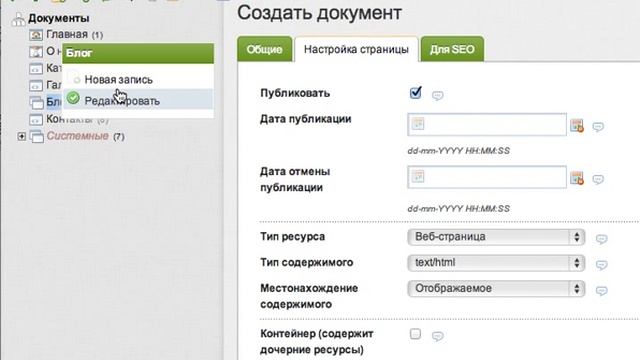Focus the Дата отмены публикации input field

(487, 177)
